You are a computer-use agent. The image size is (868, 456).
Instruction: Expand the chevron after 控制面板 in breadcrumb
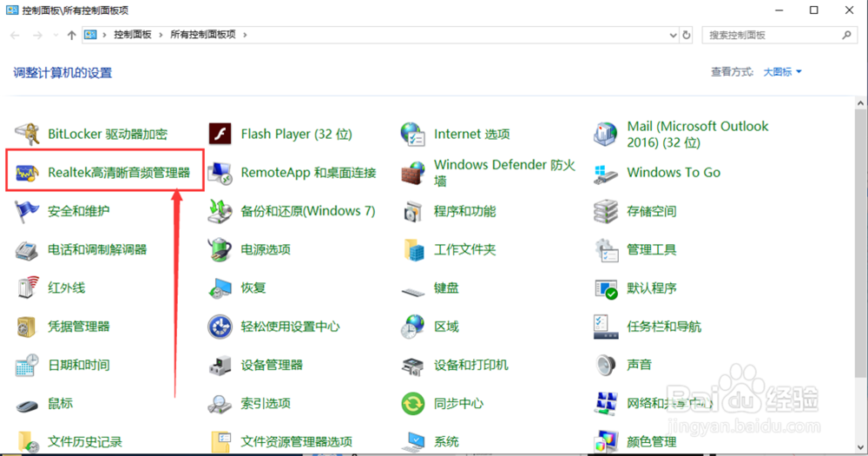coord(161,35)
